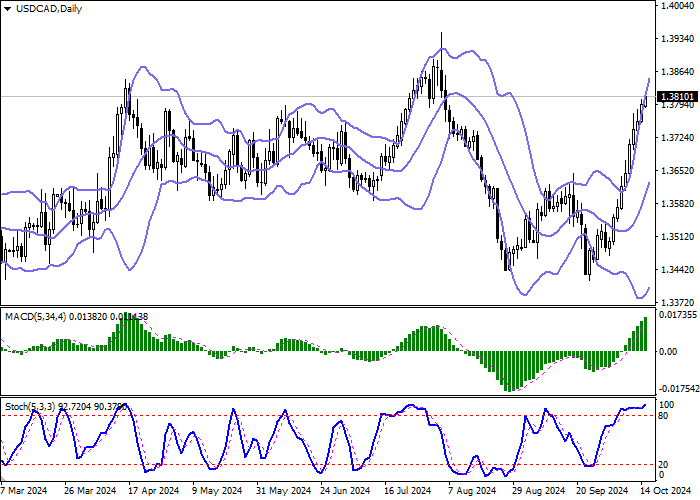Screen dimensions: 700x500
Task: Select the MACD lower scale value -0.017542
Action: click(679, 389)
